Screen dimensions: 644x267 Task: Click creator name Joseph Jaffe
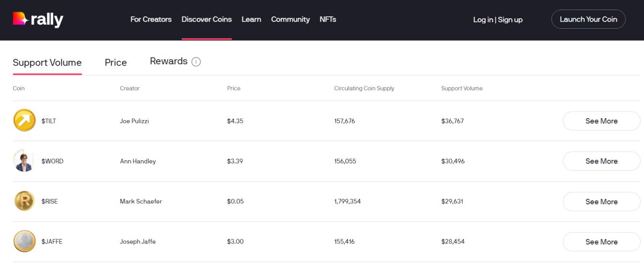click(x=138, y=242)
